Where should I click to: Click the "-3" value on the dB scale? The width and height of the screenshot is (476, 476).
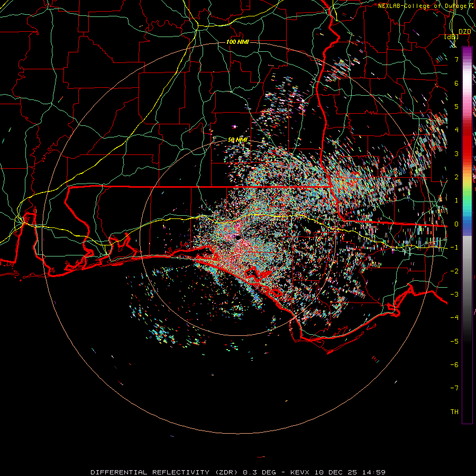454,295
